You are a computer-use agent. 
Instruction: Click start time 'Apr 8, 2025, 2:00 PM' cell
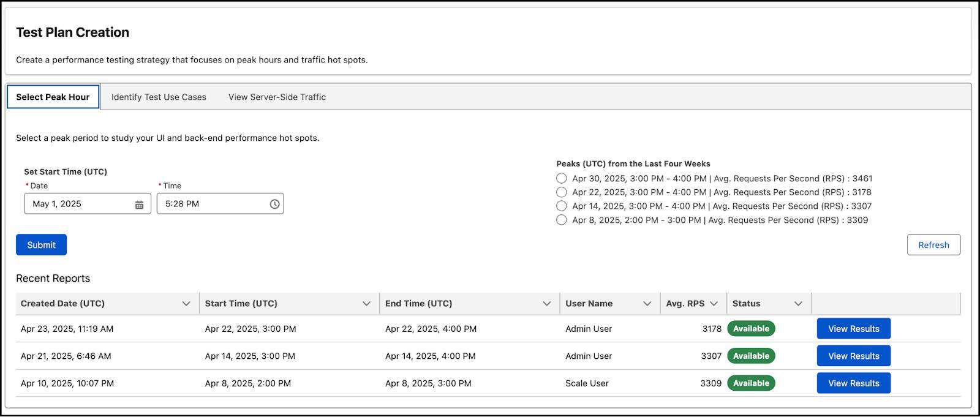pos(248,383)
